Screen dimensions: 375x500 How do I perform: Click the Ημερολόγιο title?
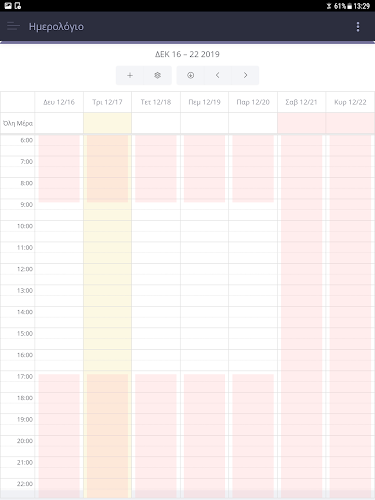(x=56, y=27)
